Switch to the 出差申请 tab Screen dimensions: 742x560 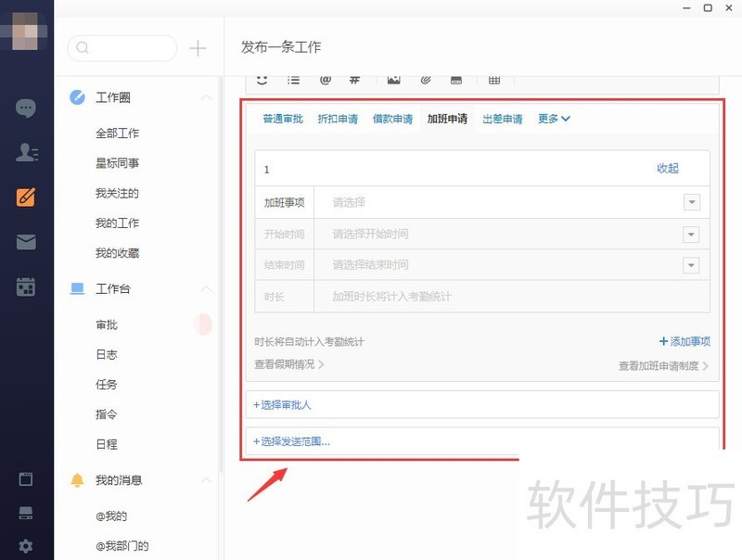tap(501, 119)
